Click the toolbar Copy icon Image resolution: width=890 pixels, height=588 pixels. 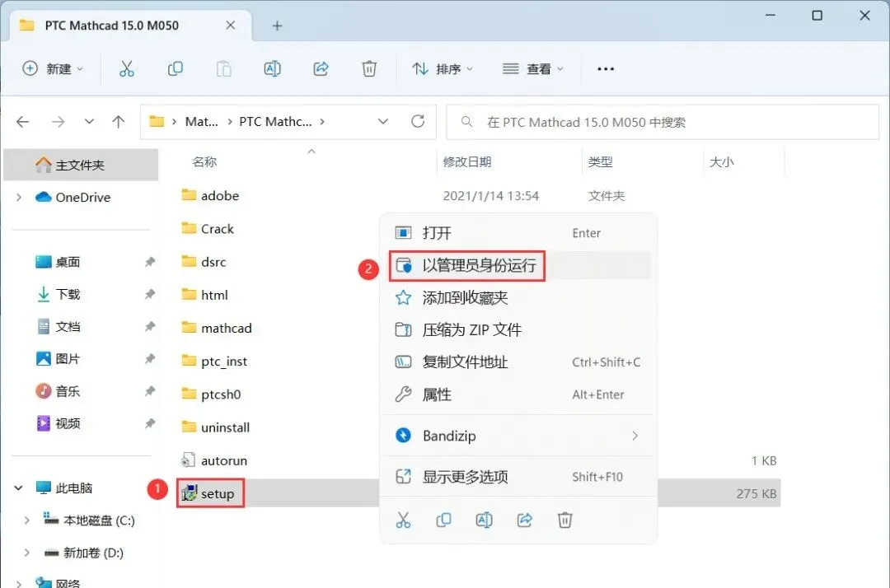176,68
